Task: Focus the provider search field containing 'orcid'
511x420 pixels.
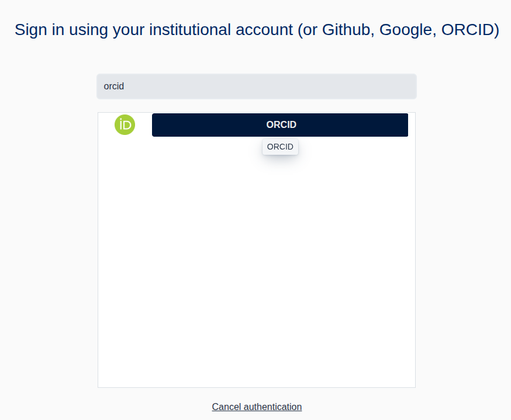Action: 256,86
